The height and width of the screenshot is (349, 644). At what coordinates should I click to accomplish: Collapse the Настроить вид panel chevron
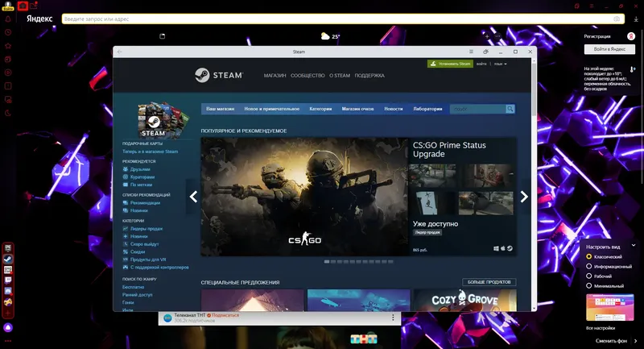coord(634,245)
